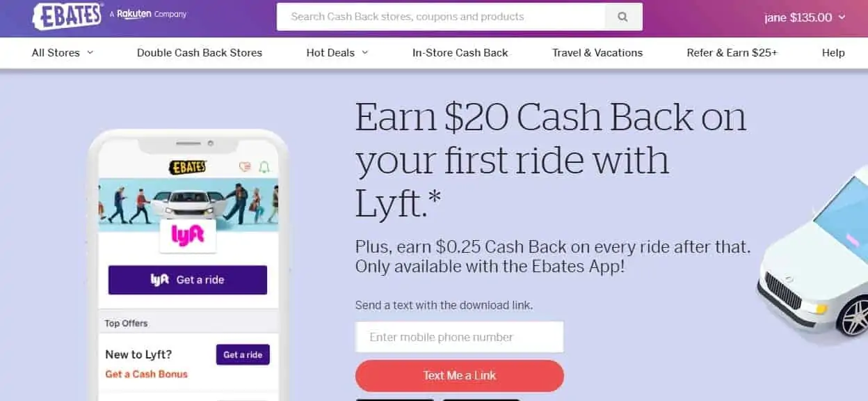Click the Text Me a Link button
This screenshot has height=401, width=868.
point(460,375)
